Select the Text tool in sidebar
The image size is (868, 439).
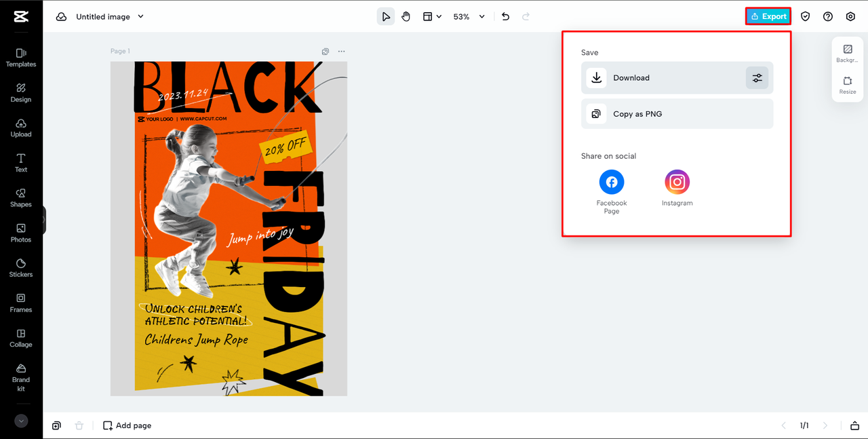21,163
